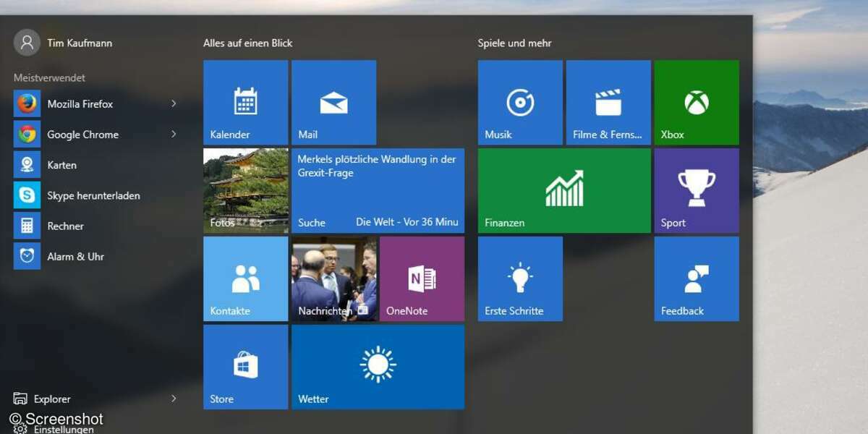Image resolution: width=868 pixels, height=434 pixels.
Task: Open the Fotos thumbnail tile
Action: 245,190
